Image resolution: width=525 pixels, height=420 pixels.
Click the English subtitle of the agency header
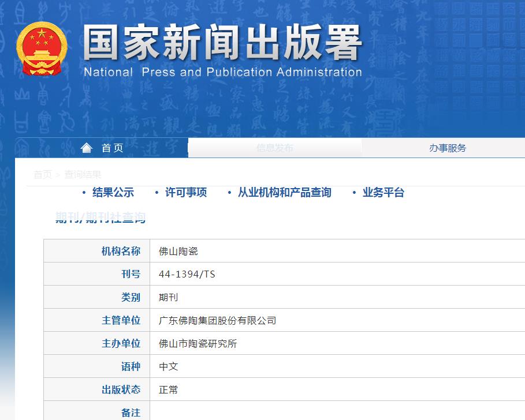pyautogui.click(x=224, y=73)
